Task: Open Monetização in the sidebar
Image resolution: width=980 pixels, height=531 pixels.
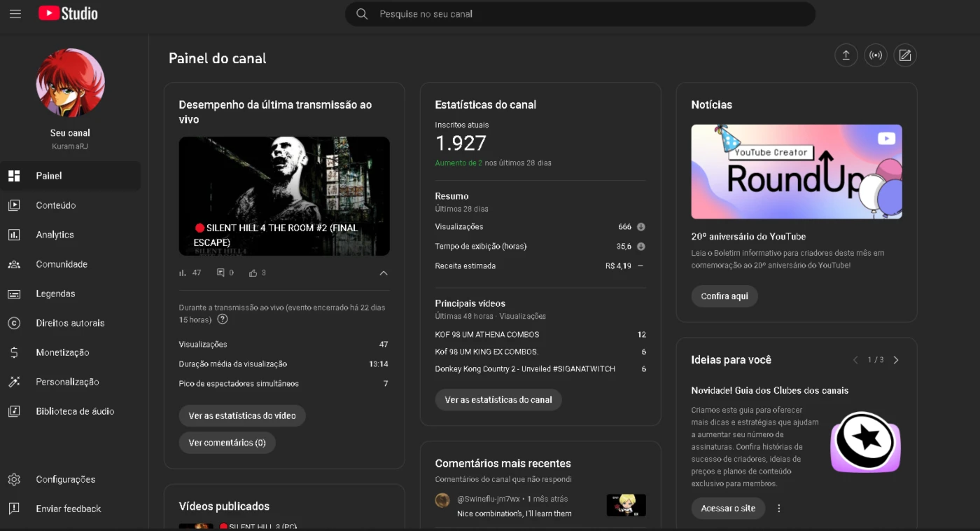Action: (x=70, y=352)
